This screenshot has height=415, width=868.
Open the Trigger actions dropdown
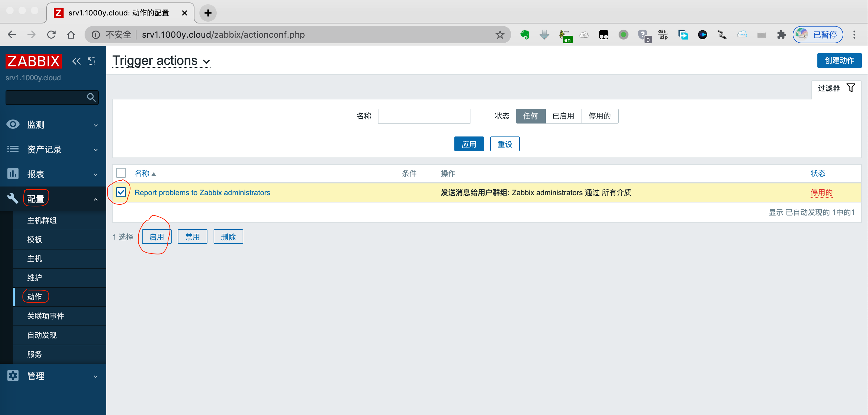point(207,62)
